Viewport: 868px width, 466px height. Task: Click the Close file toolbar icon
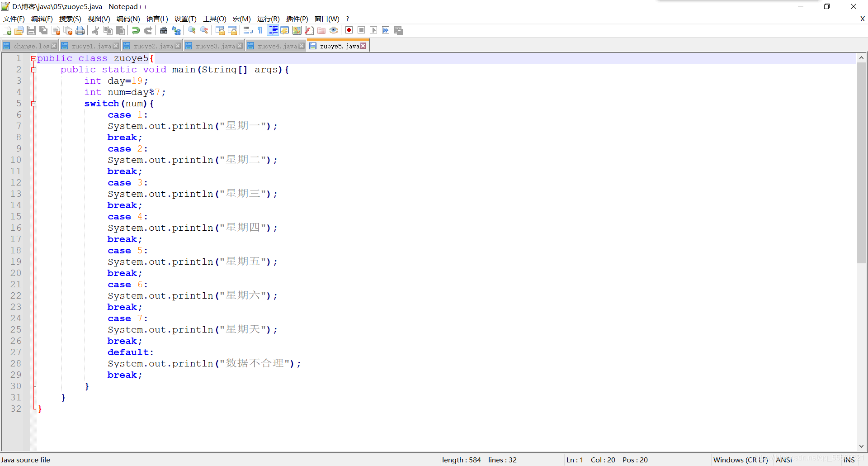pyautogui.click(x=56, y=30)
